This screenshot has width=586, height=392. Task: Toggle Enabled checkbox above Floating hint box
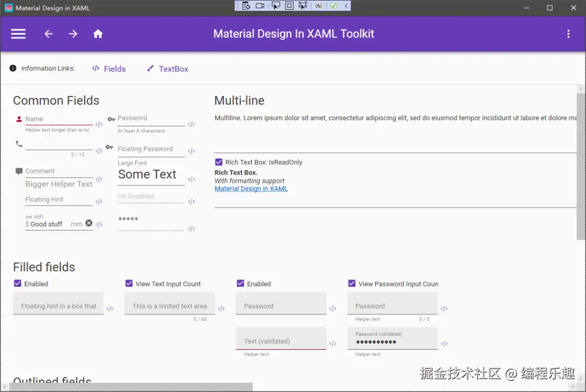coord(17,284)
